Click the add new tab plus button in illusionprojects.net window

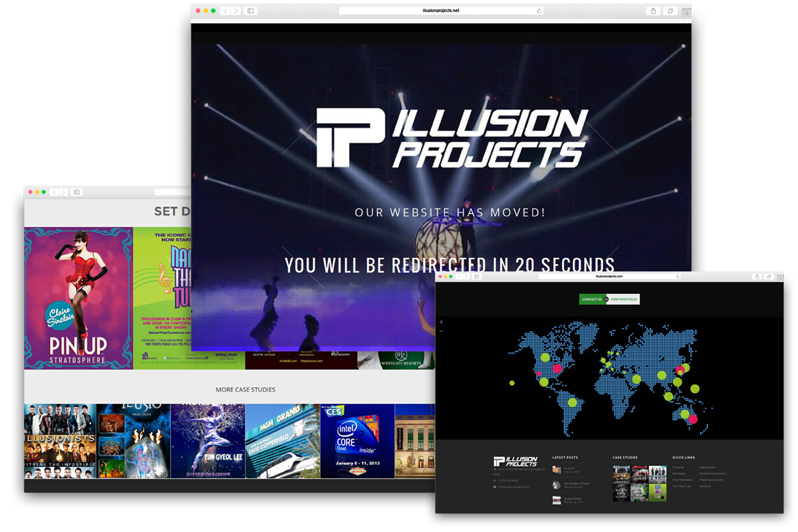point(686,13)
